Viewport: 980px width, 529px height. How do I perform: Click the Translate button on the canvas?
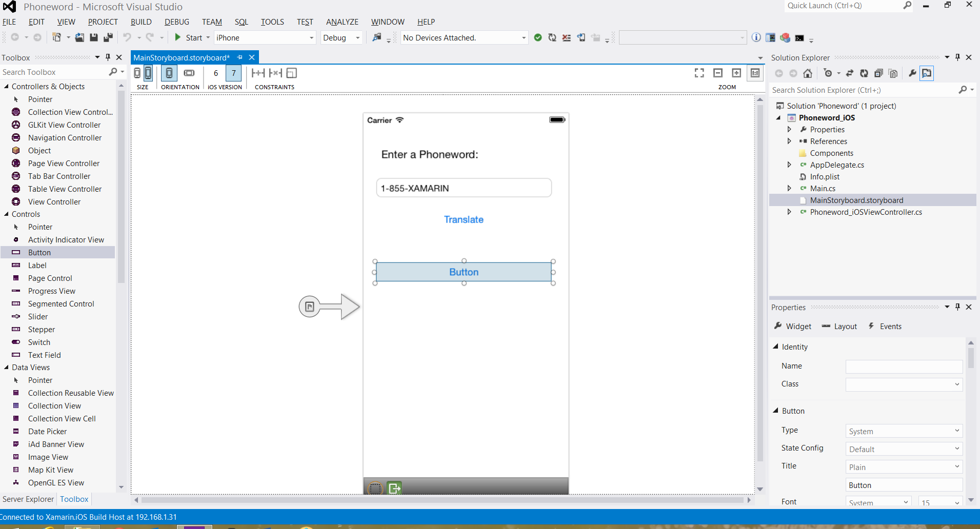point(464,219)
